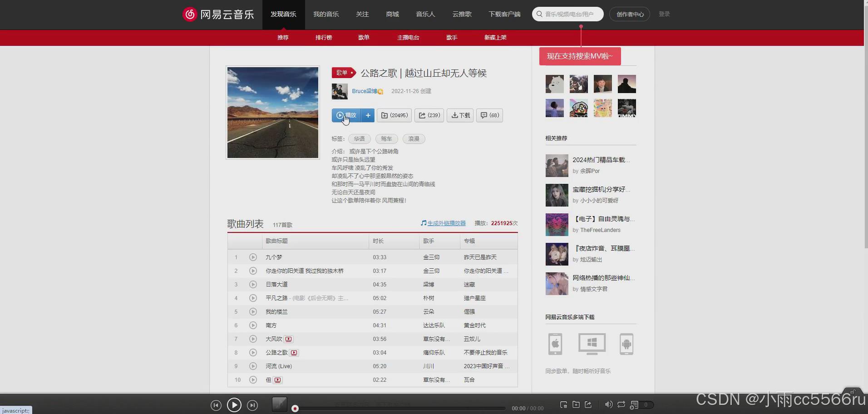Download the playlist with 下载 button
Image resolution: width=868 pixels, height=414 pixels.
(460, 115)
